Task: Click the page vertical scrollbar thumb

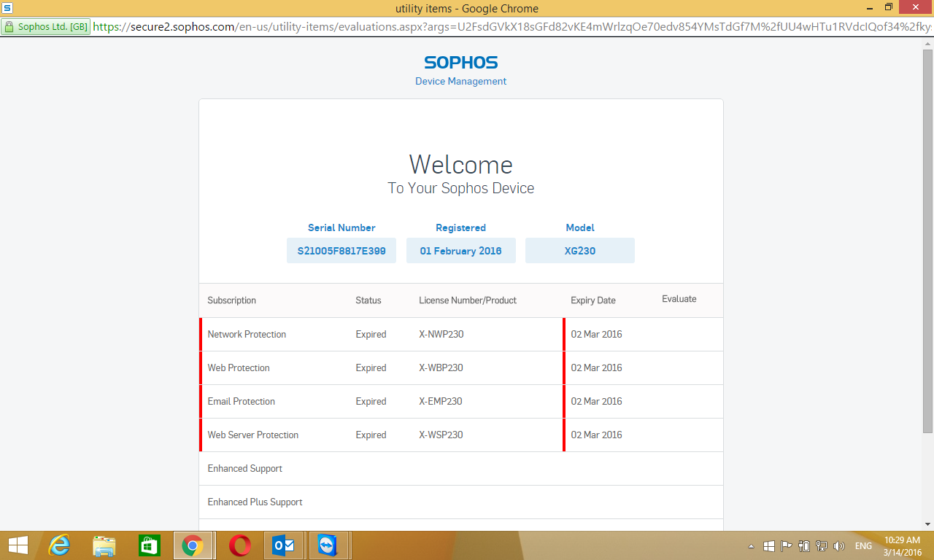Action: (x=927, y=241)
